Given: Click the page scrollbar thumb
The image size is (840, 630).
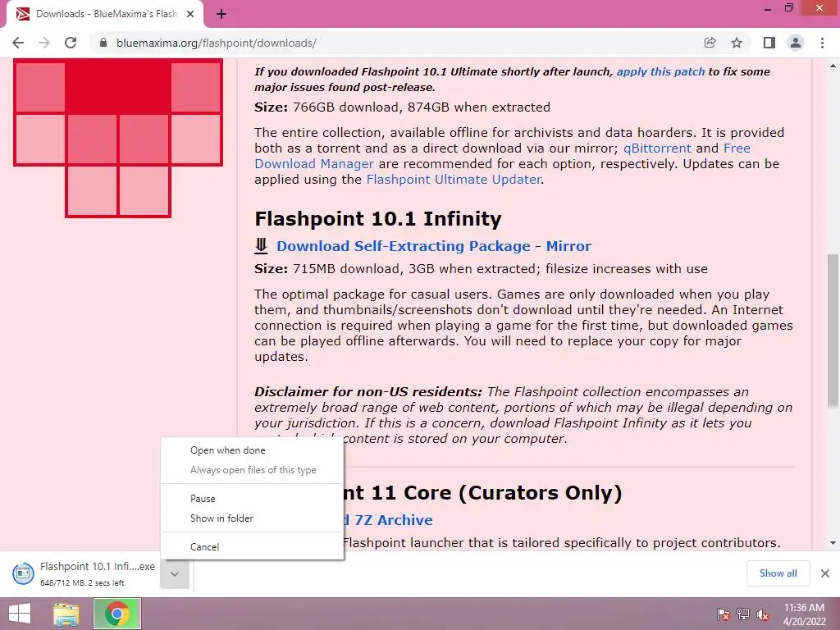Looking at the screenshot, I should pyautogui.click(x=833, y=331).
